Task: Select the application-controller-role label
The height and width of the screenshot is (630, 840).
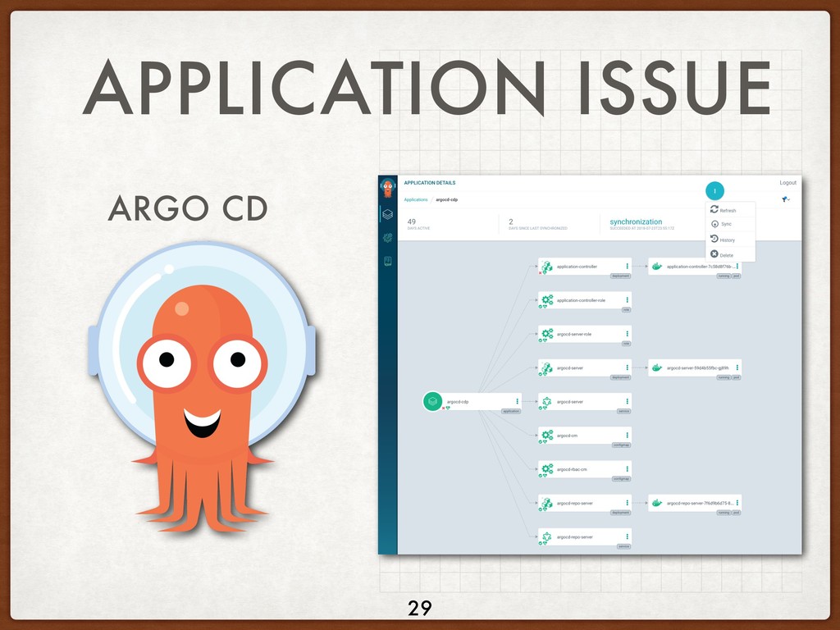Action: pos(581,300)
